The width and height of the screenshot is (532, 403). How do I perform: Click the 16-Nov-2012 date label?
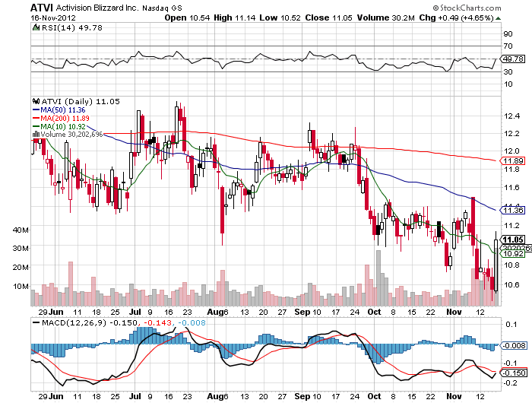(x=53, y=17)
